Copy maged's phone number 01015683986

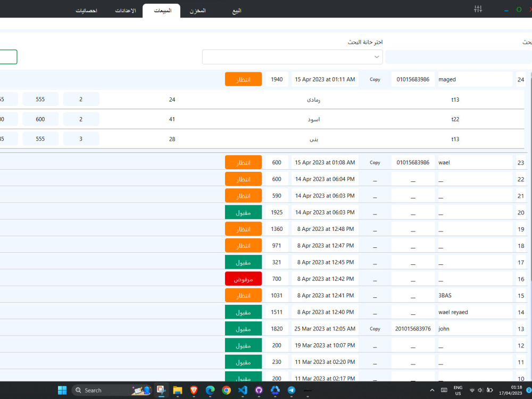click(x=375, y=79)
